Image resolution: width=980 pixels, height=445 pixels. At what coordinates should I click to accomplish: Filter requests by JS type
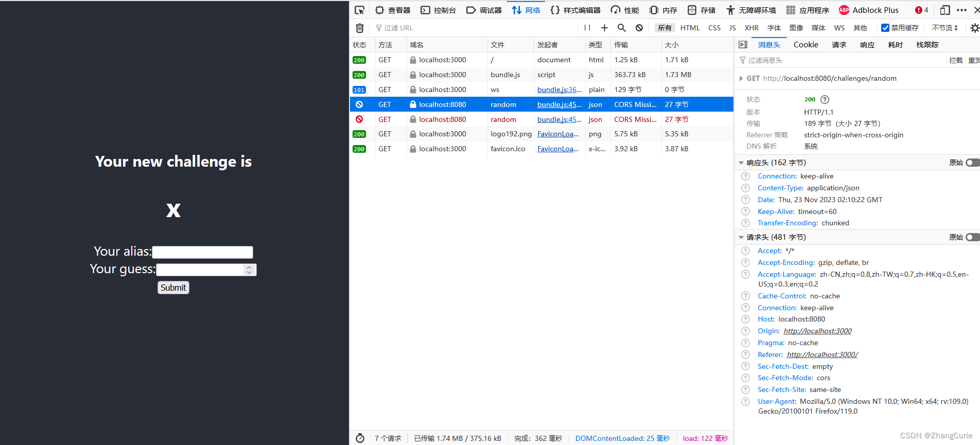732,28
